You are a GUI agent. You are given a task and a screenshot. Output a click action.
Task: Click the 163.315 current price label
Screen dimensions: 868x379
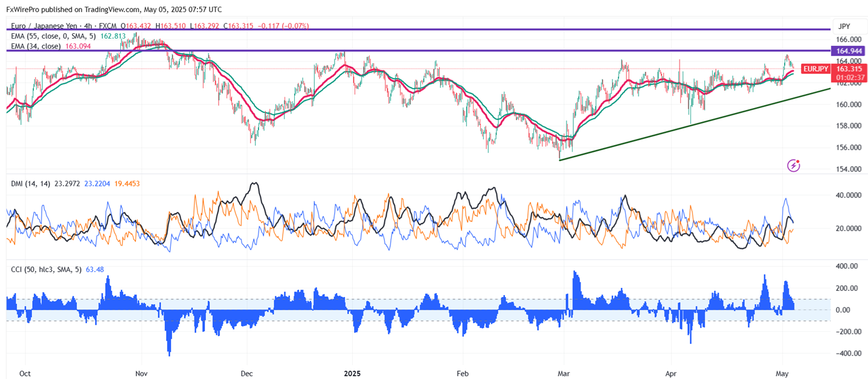coord(849,69)
